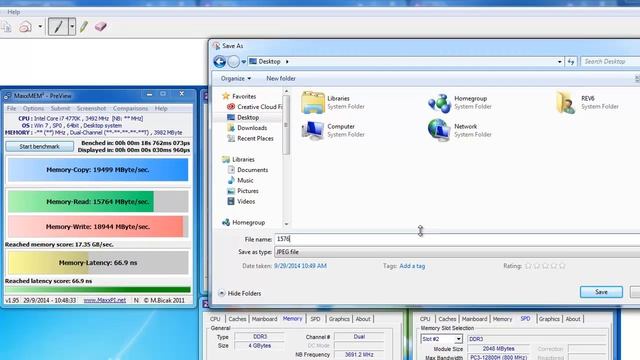Screen dimensions: 640x360
Task: Click the Search Desktop field
Action: point(610,62)
